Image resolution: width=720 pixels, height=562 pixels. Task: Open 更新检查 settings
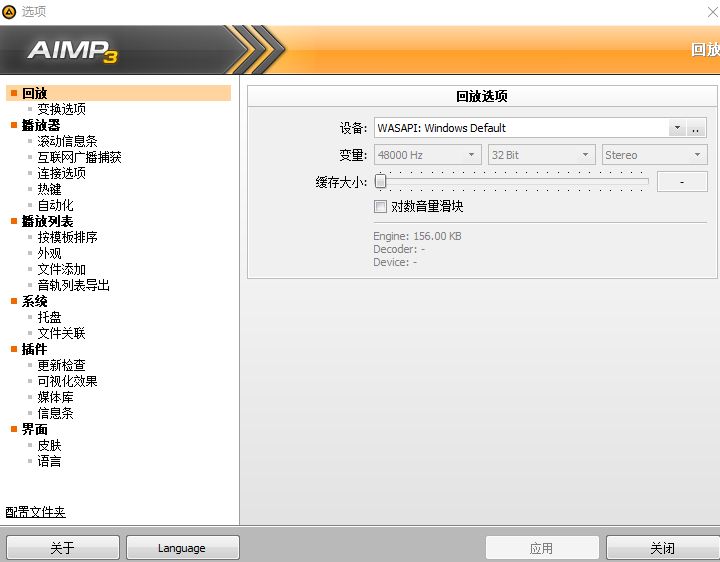point(62,365)
